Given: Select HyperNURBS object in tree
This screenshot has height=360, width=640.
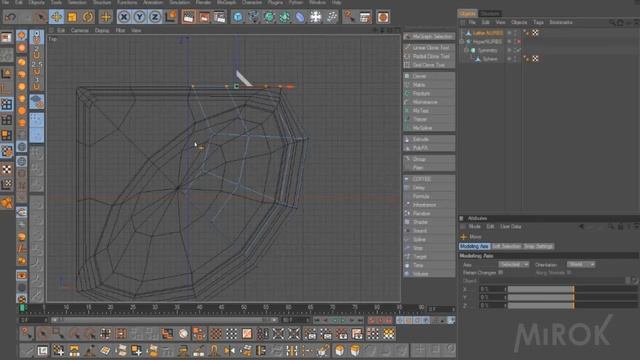Looking at the screenshot, I should (487, 42).
